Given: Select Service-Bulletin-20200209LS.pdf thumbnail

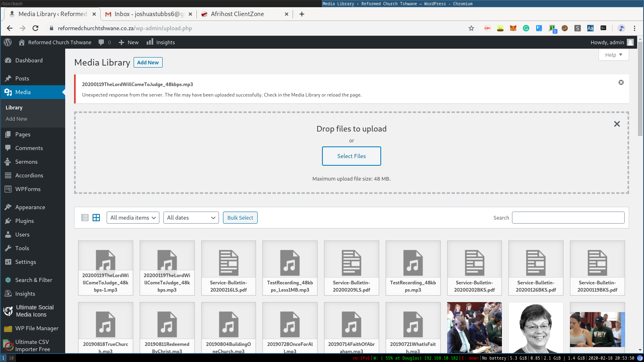Looking at the screenshot, I should 351,268.
